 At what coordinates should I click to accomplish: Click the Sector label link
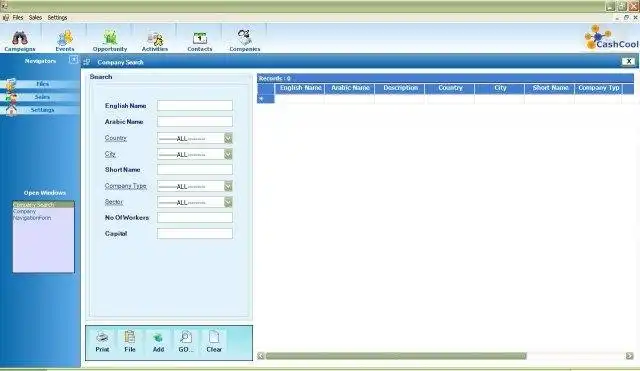click(113, 202)
